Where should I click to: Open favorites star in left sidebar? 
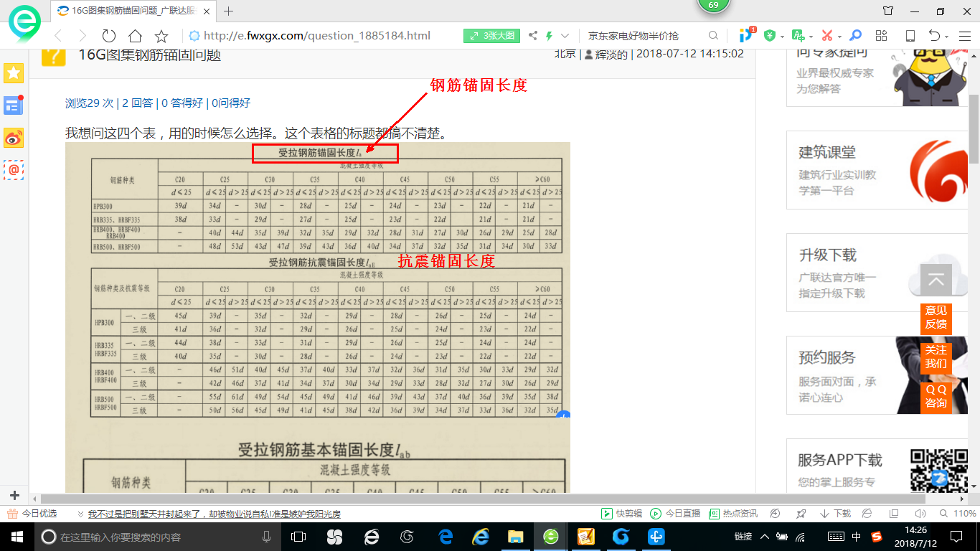pyautogui.click(x=14, y=72)
